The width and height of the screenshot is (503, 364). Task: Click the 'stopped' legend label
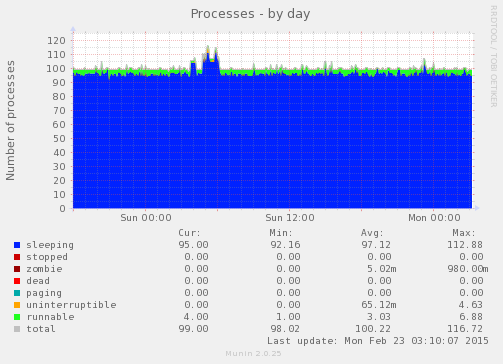point(47,257)
